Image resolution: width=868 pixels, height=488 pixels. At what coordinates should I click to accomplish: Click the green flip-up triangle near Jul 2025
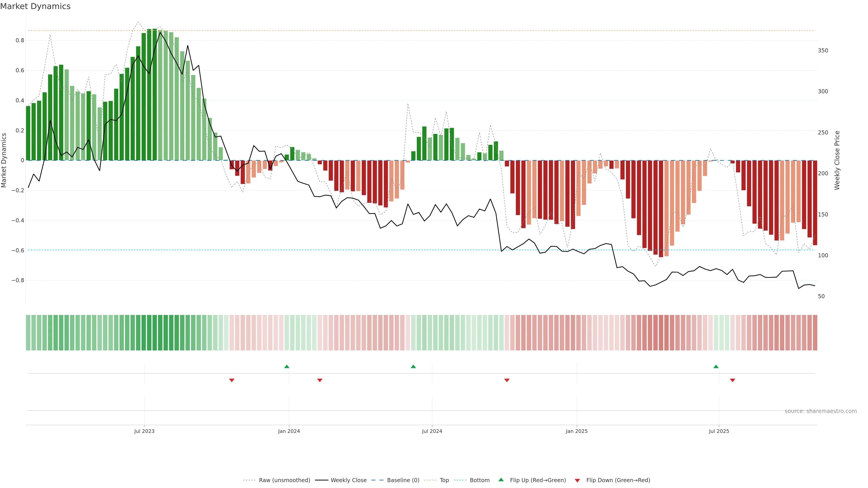(716, 366)
